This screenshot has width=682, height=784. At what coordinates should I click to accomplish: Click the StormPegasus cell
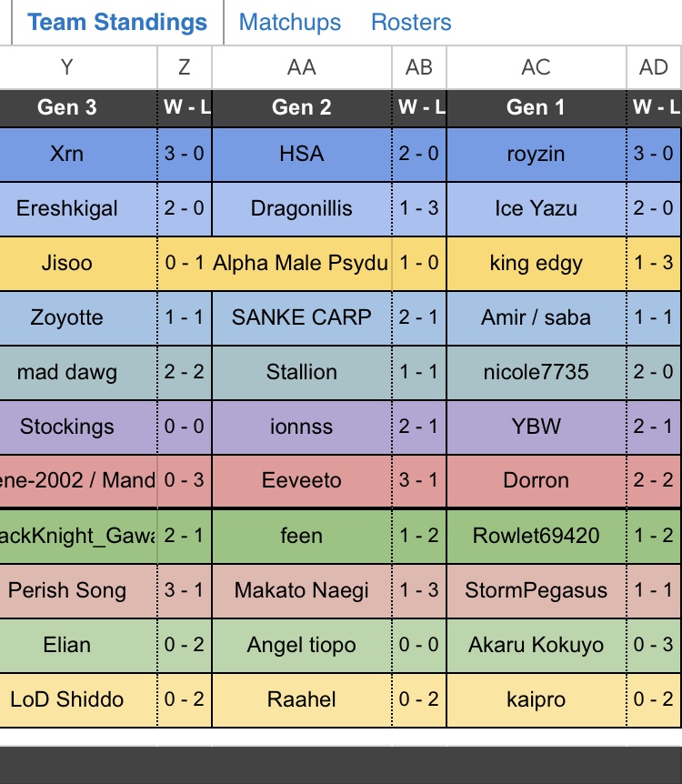click(x=536, y=590)
